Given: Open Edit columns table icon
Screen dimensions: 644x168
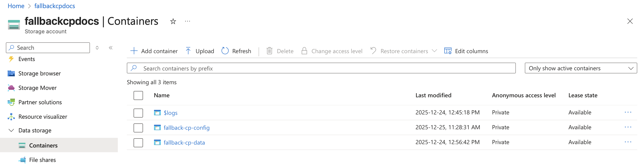Looking at the screenshot, I should [447, 51].
